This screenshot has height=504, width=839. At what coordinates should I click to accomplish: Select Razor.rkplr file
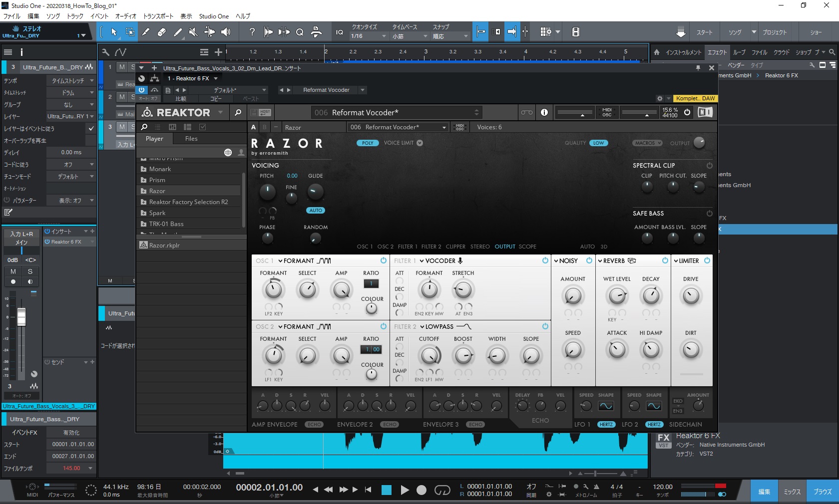click(x=191, y=245)
